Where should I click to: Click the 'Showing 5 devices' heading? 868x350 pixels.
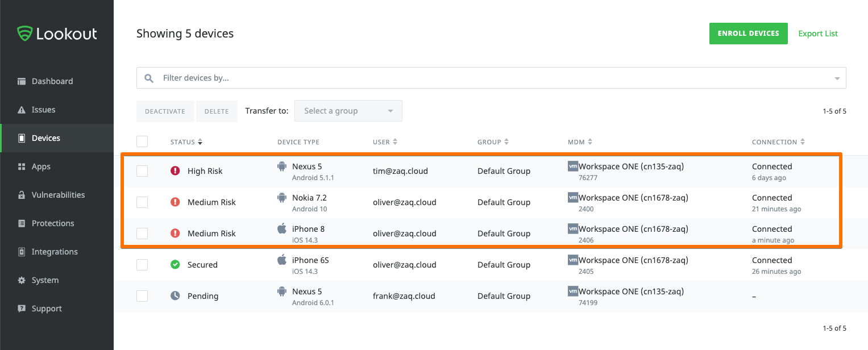pos(185,34)
